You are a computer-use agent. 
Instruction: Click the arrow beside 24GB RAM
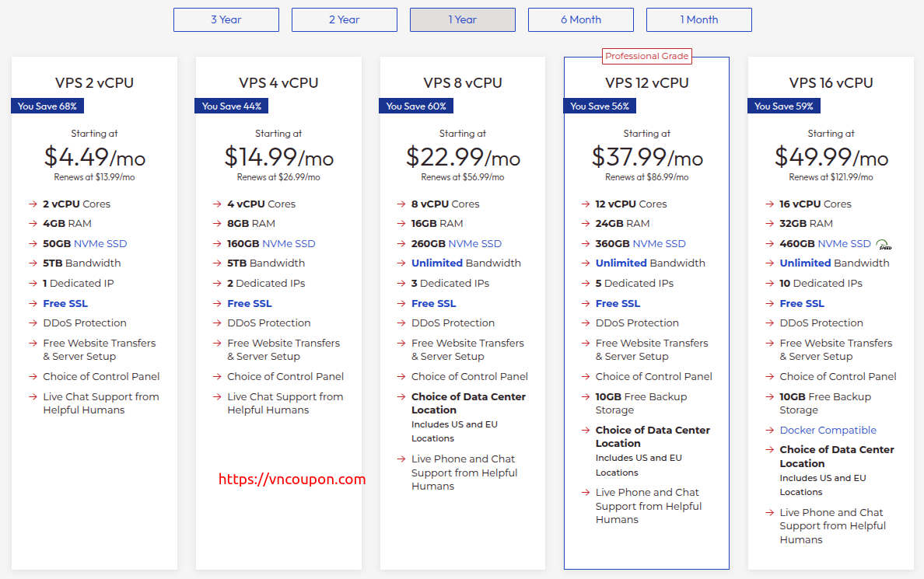(585, 224)
